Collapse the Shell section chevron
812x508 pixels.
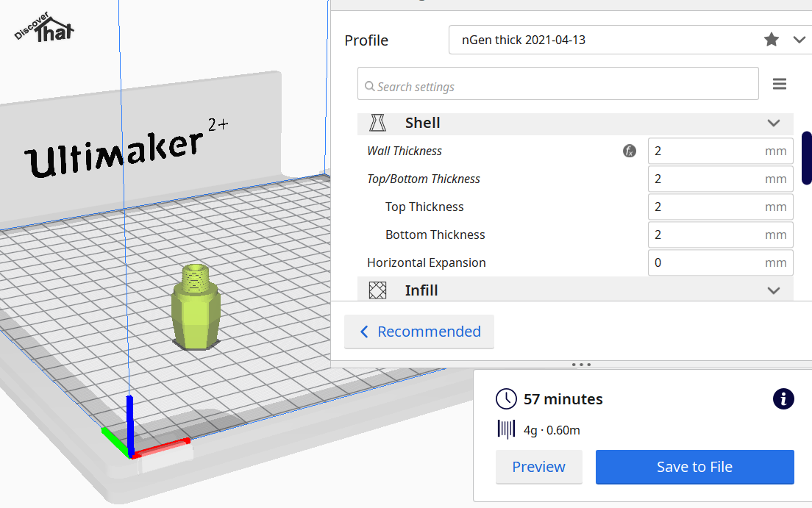(774, 124)
